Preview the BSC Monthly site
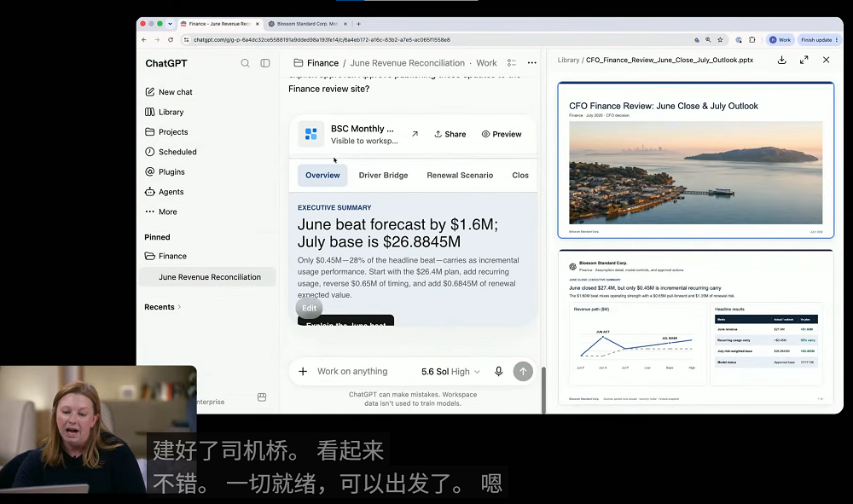The width and height of the screenshot is (853, 504). tap(502, 134)
